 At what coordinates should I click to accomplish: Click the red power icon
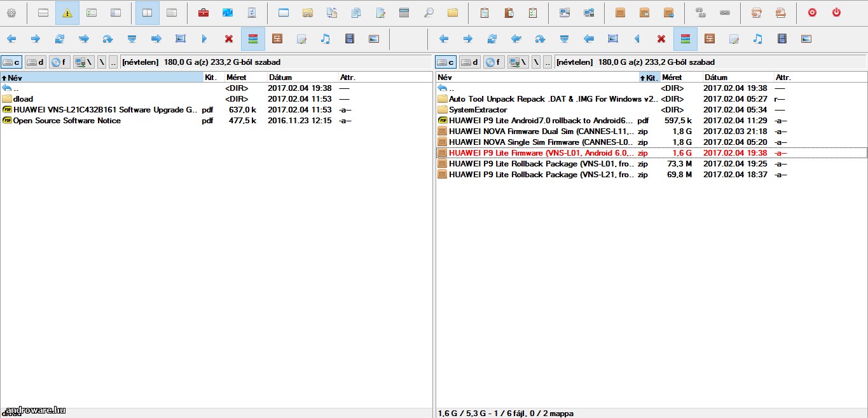coord(836,13)
